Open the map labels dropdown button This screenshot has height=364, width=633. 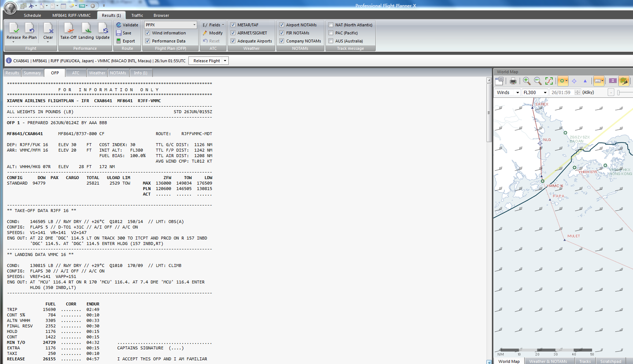point(599,81)
